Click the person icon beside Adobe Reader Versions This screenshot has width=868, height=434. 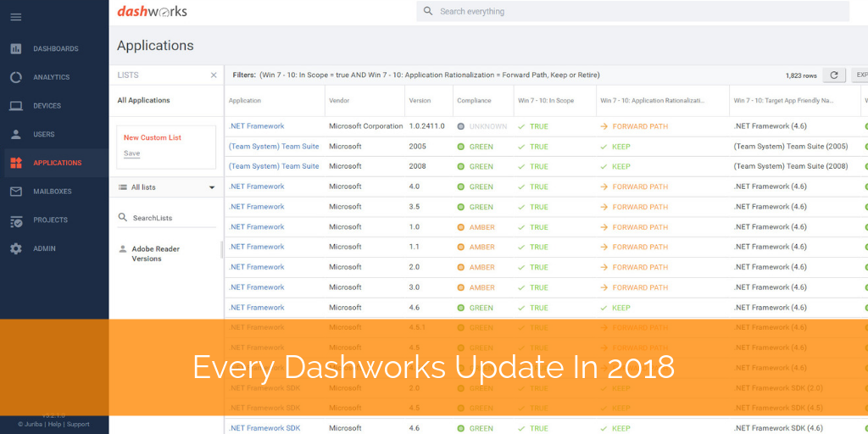[123, 249]
